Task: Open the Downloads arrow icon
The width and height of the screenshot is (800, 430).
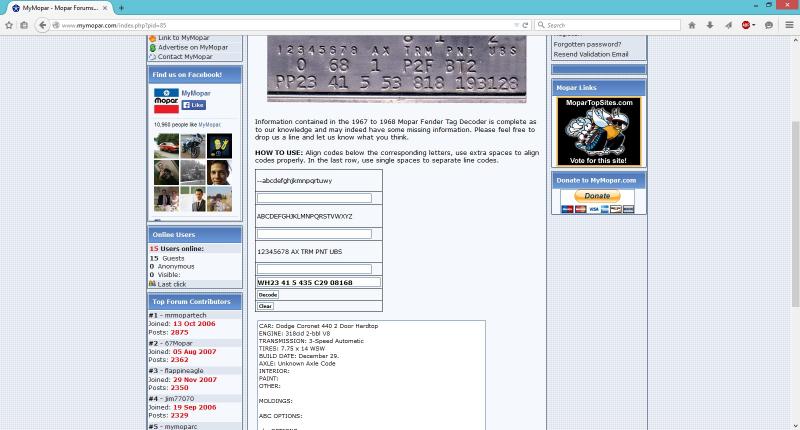Action: pyautogui.click(x=710, y=25)
